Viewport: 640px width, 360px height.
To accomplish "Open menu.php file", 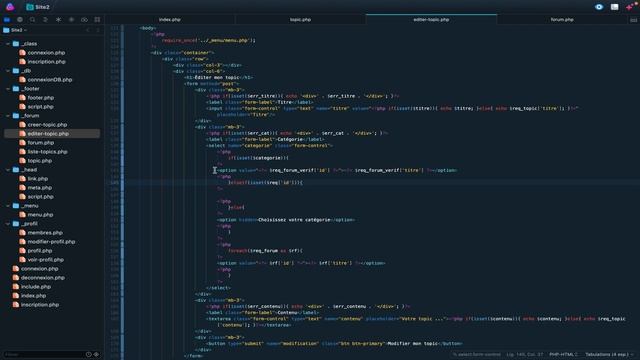I will pos(40,215).
